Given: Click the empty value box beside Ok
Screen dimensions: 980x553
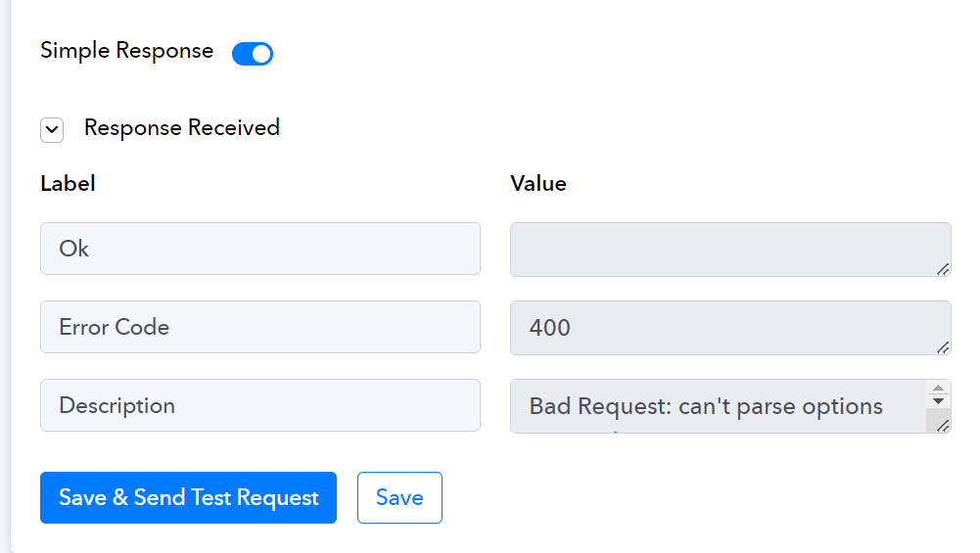Looking at the screenshot, I should (x=730, y=250).
